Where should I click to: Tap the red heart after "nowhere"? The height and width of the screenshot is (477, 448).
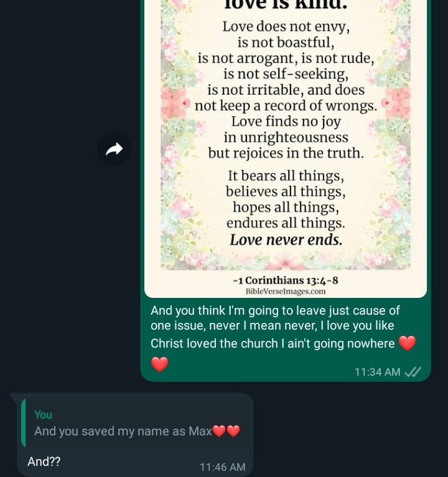click(407, 343)
